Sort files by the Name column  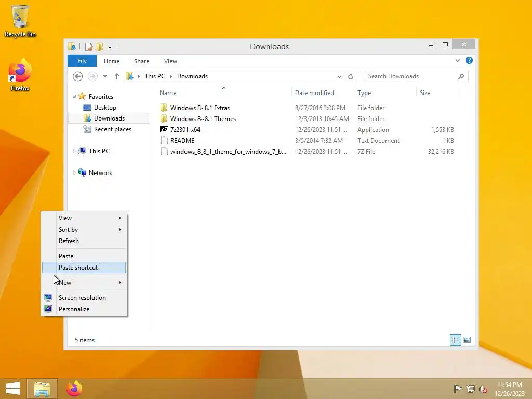pos(224,92)
